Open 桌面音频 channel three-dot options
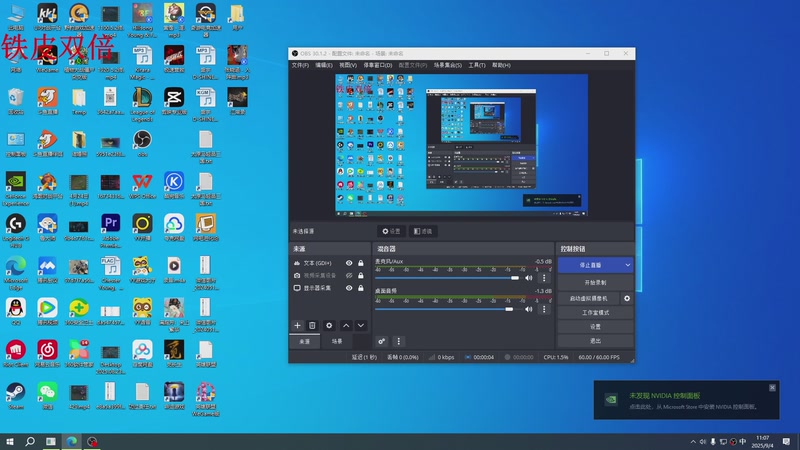The image size is (800, 450). 544,309
